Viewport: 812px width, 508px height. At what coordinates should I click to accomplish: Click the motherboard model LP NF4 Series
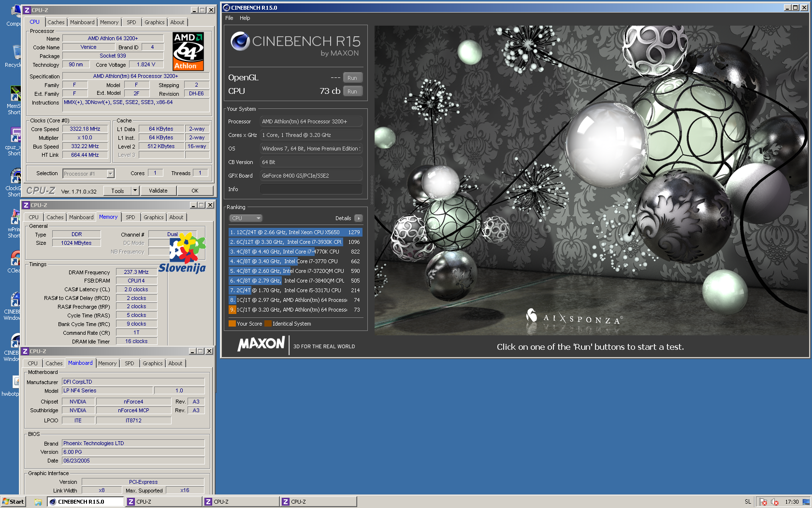[x=107, y=390]
